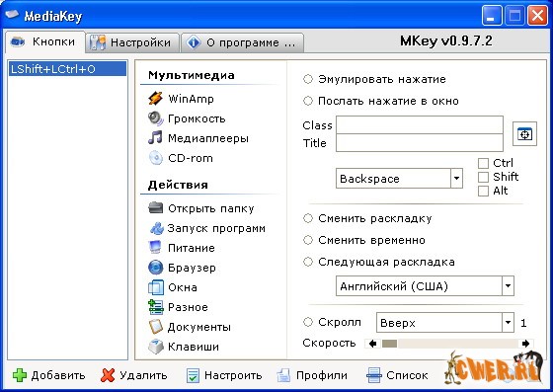This screenshot has width=553, height=392.
Task: Click the CD-rom label
Action: [x=191, y=158]
